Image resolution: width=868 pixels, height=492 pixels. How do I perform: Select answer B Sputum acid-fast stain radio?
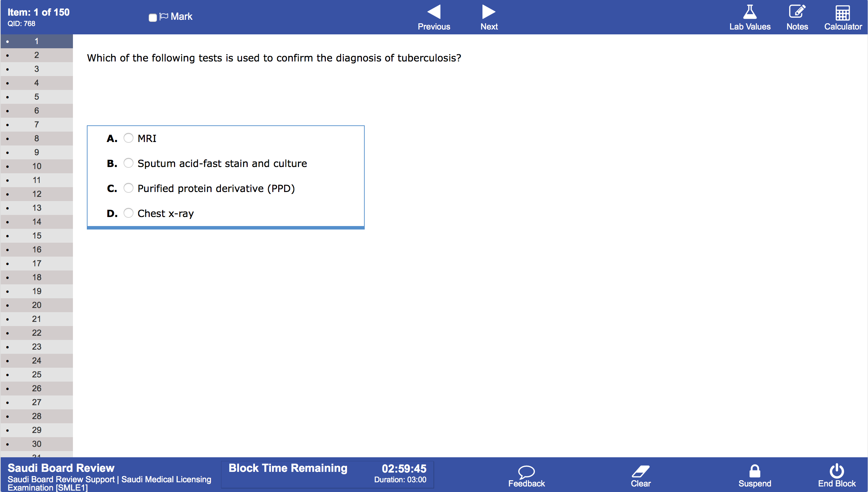point(129,163)
